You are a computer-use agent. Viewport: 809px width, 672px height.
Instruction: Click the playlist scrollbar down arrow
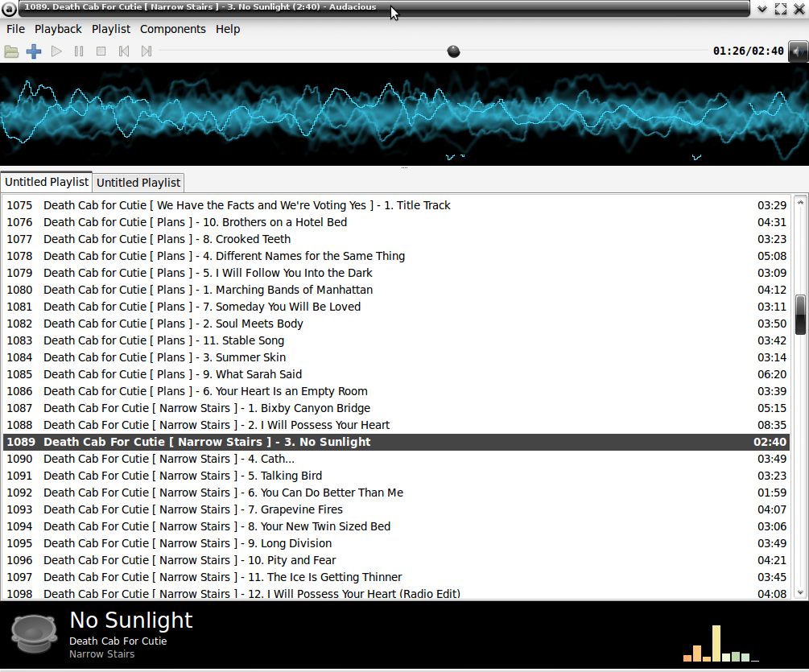[x=800, y=592]
